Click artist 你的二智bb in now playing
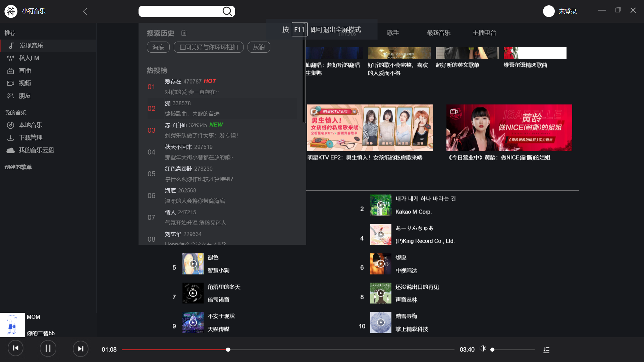This screenshot has height=362, width=644. point(41,333)
